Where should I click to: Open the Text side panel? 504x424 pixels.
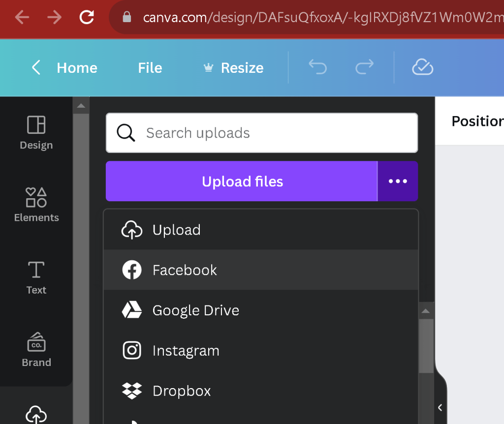click(x=36, y=278)
